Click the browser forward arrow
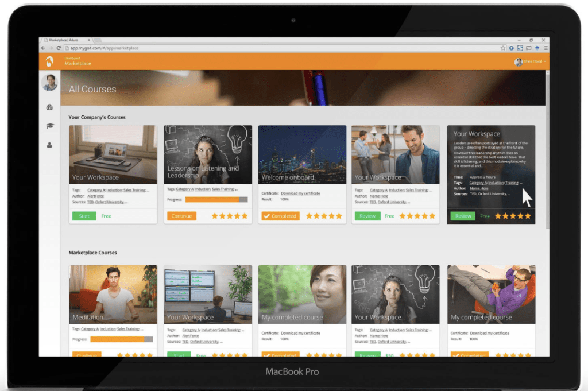 tap(51, 48)
